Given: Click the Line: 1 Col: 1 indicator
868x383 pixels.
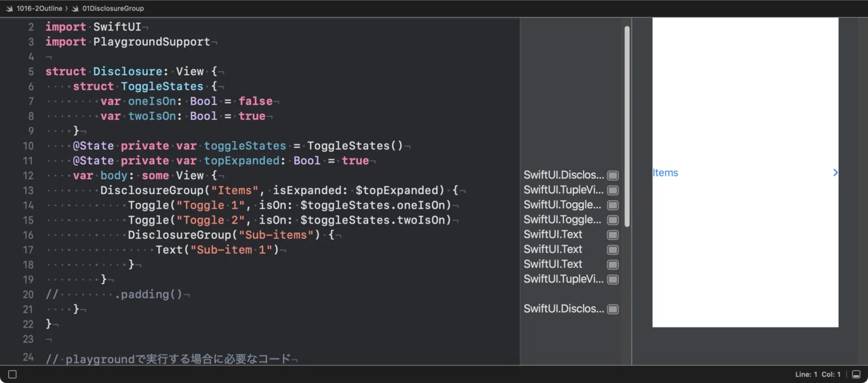Looking at the screenshot, I should (x=818, y=374).
